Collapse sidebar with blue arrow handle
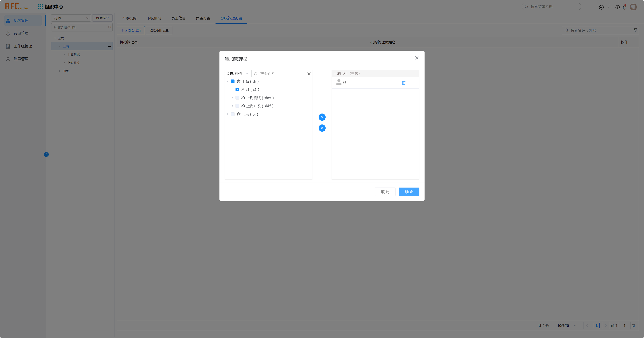This screenshot has width=644, height=338. 46,155
